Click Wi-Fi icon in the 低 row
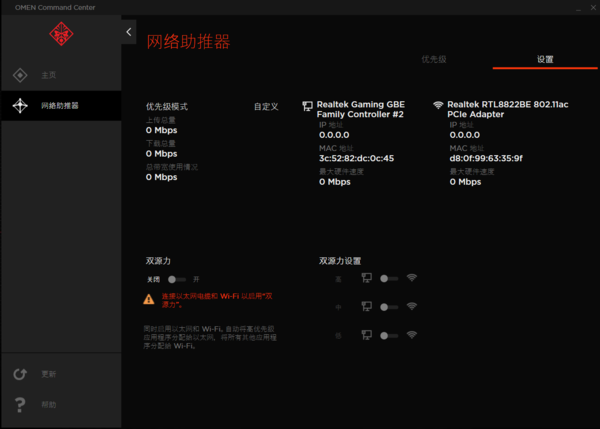 pos(412,335)
